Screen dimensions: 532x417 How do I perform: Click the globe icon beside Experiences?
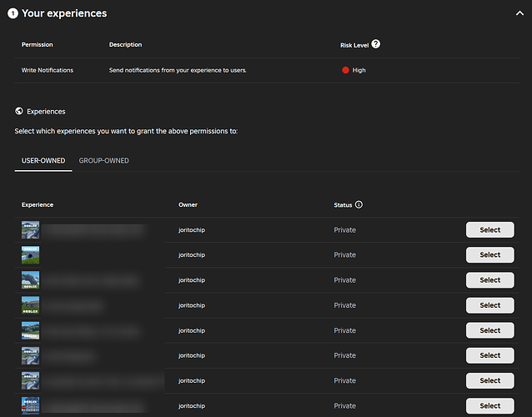click(19, 111)
